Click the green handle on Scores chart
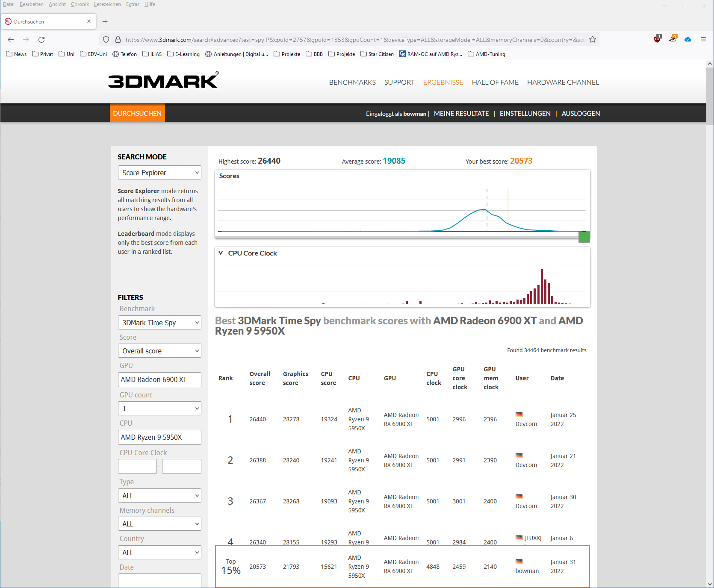 tap(584, 237)
